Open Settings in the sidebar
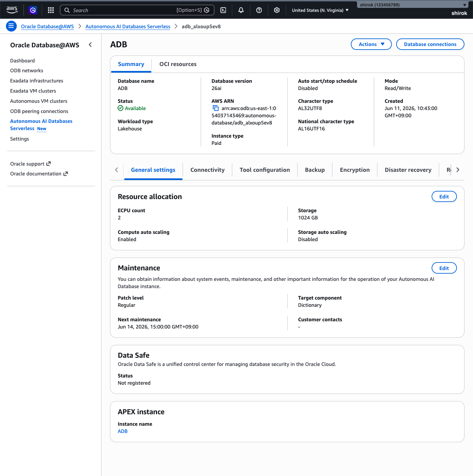Screen dimensions: 473x476 coord(20,139)
